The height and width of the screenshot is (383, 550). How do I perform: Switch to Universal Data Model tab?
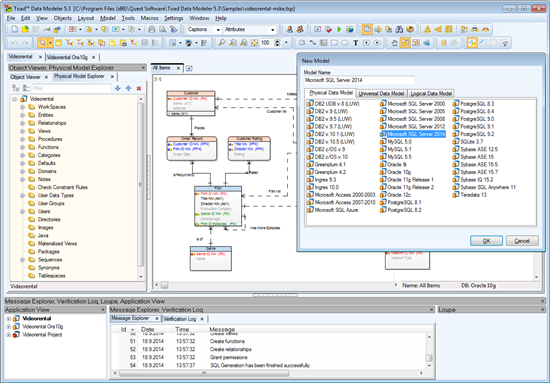381,93
